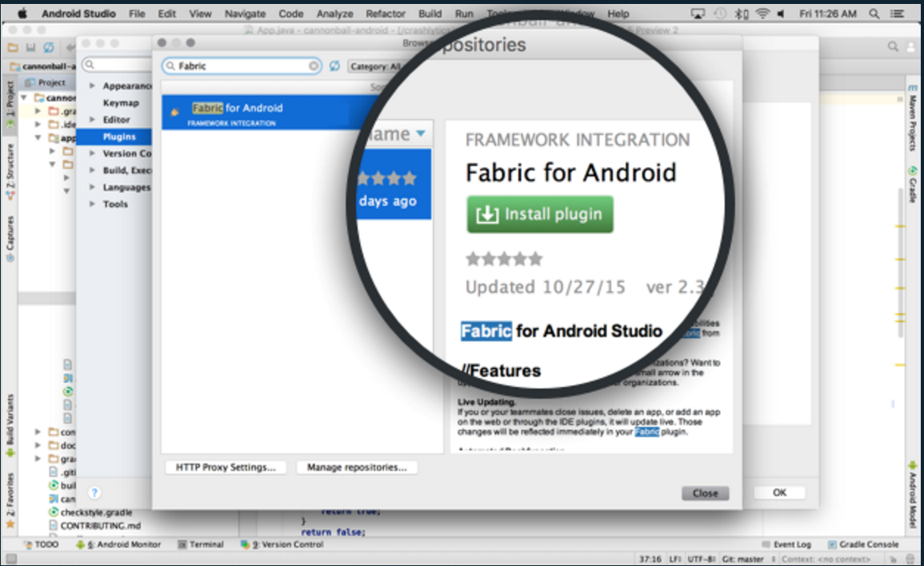Click the cannonball-a breadcrumb folder
924x566 pixels.
(43, 66)
